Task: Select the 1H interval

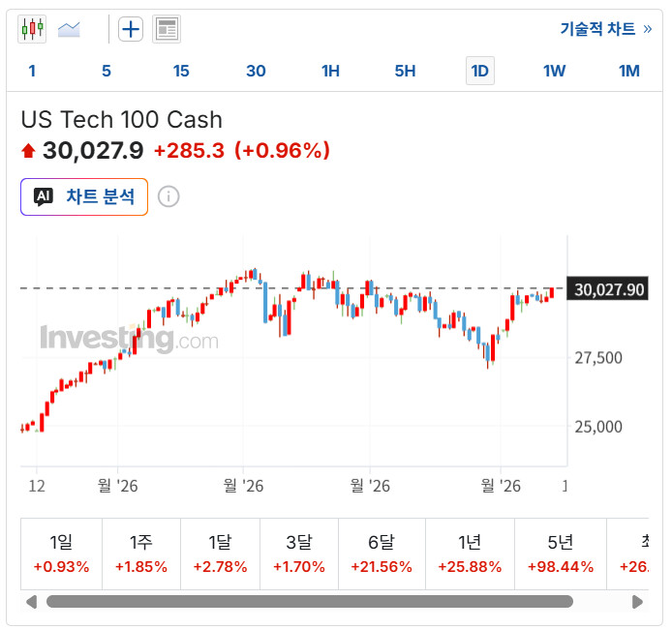Action: [x=330, y=71]
